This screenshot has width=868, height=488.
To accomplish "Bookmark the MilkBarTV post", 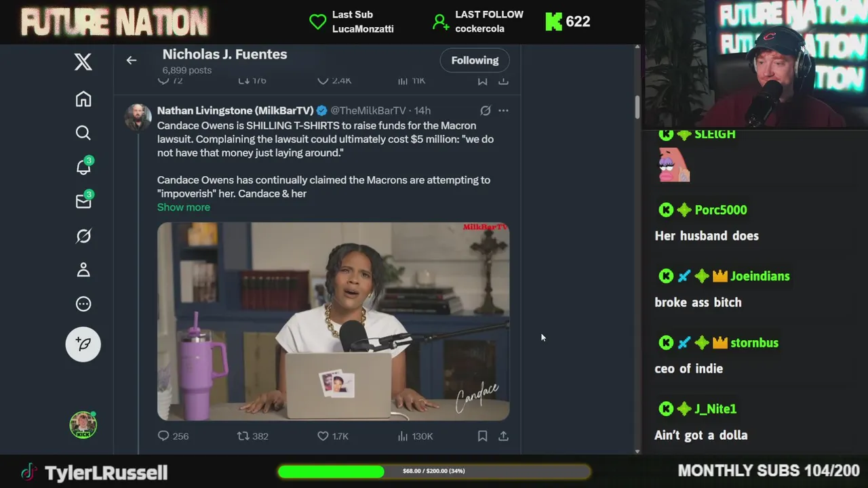I will (x=482, y=436).
